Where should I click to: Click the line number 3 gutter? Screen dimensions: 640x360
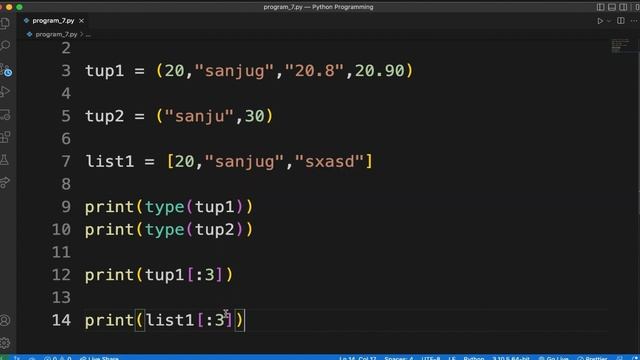pyautogui.click(x=66, y=71)
